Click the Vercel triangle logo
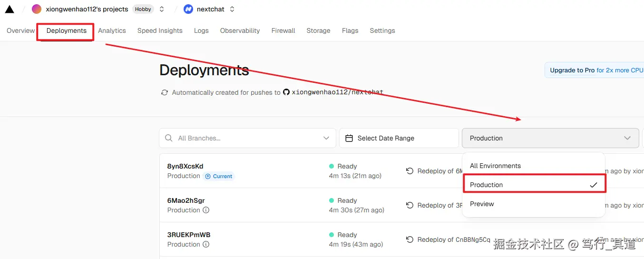Image resolution: width=644 pixels, height=259 pixels. (10, 9)
